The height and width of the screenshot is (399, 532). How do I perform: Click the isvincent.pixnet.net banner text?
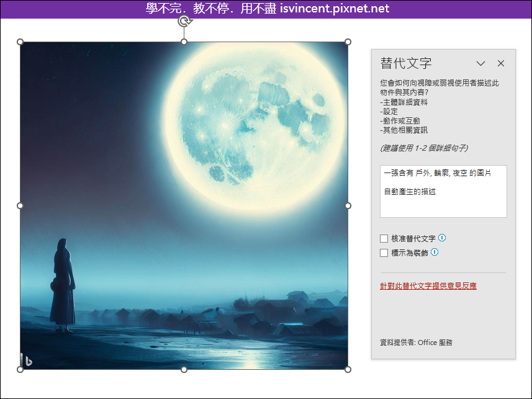335,9
